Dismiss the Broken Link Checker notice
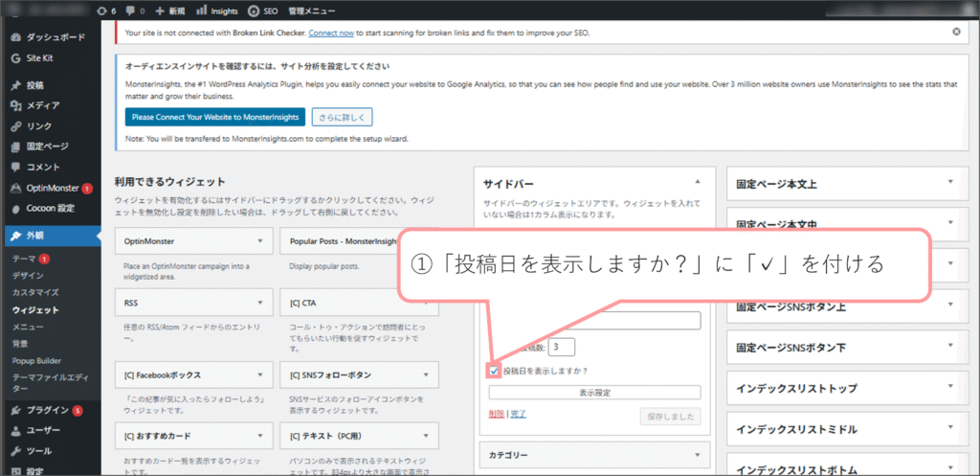 (x=956, y=32)
